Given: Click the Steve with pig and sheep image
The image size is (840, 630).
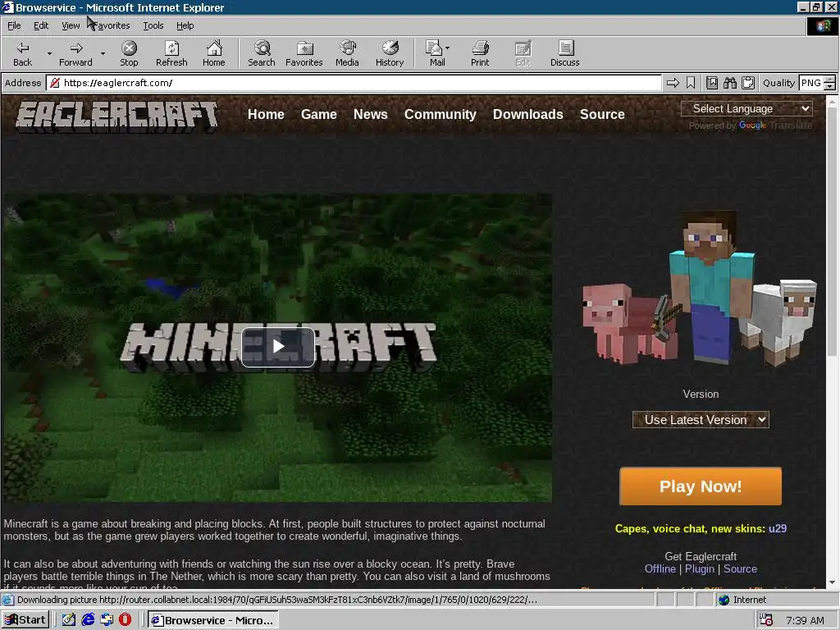Looking at the screenshot, I should tap(700, 290).
